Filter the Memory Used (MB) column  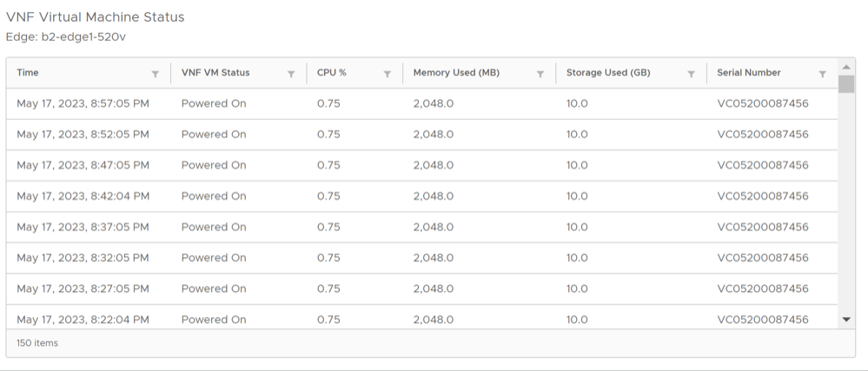point(540,74)
